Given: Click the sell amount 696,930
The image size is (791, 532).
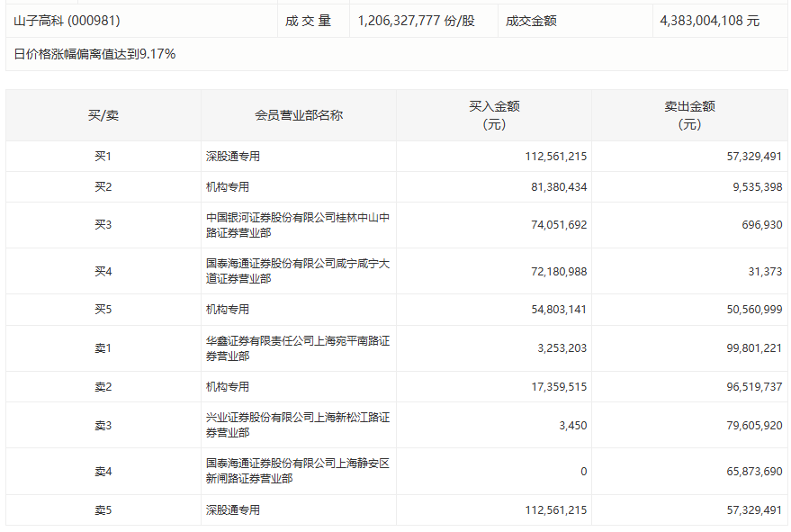Looking at the screenshot, I should [761, 225].
